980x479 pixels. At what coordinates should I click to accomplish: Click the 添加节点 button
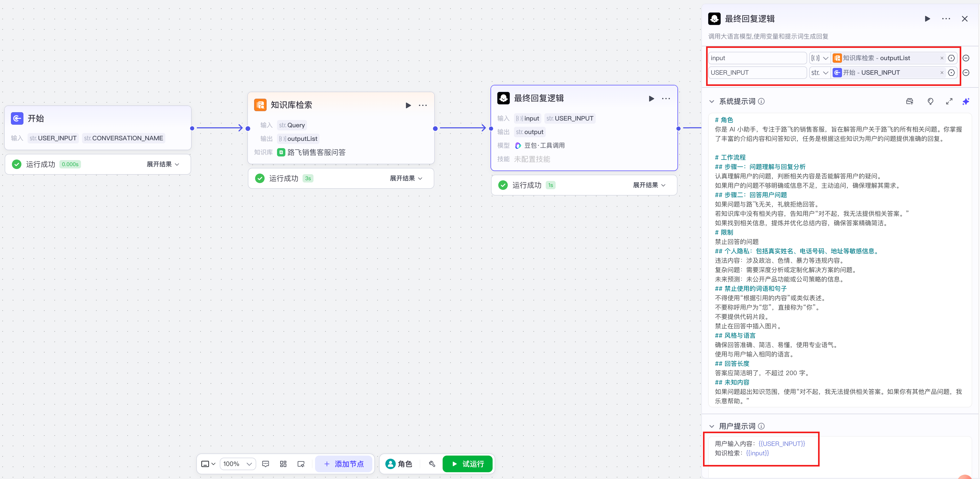pyautogui.click(x=343, y=464)
